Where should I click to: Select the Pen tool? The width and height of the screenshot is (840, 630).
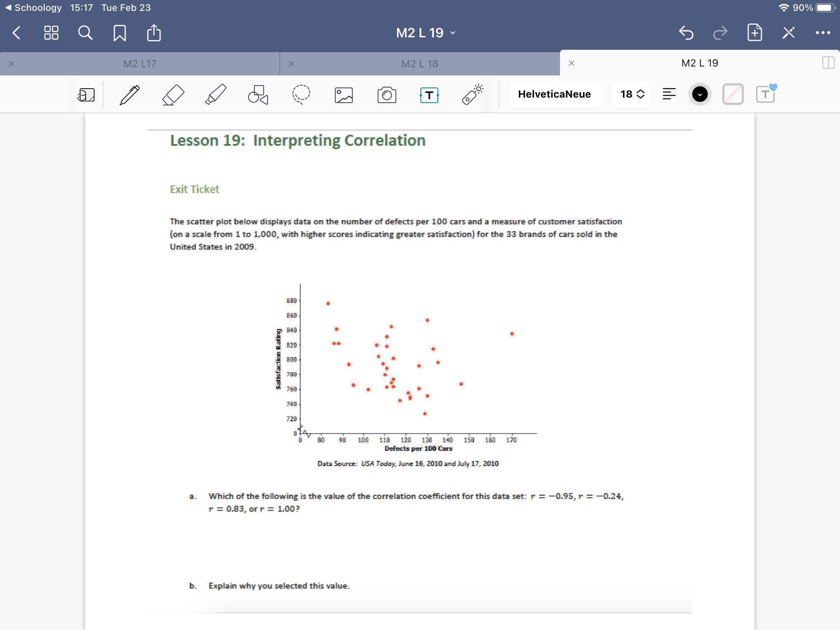129,94
